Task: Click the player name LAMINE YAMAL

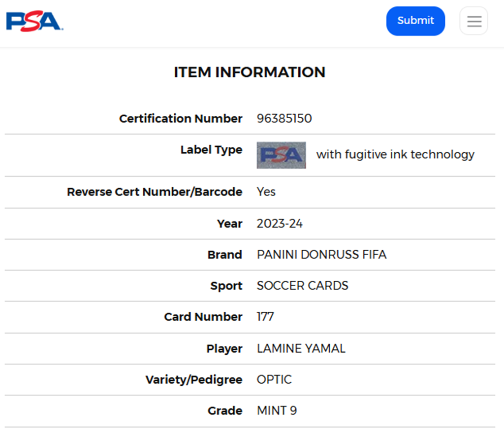Action: [x=301, y=349]
